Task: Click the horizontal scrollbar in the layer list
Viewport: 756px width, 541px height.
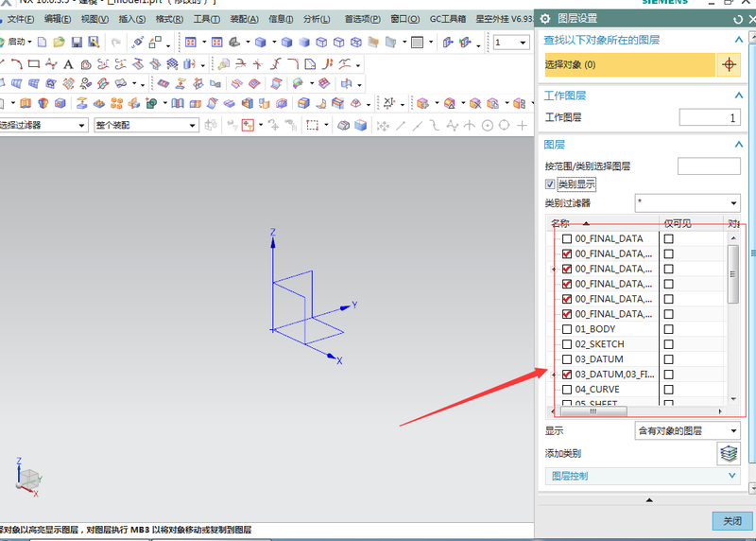Action: tap(593, 411)
